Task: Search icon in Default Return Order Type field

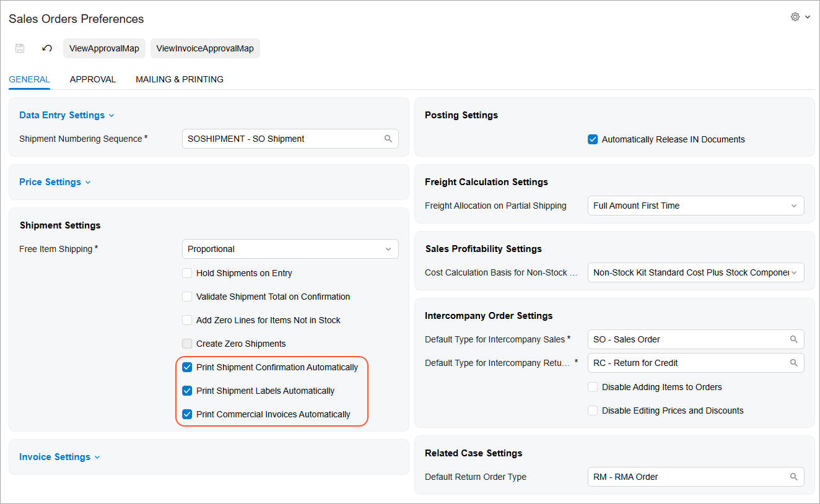Action: pyautogui.click(x=794, y=477)
